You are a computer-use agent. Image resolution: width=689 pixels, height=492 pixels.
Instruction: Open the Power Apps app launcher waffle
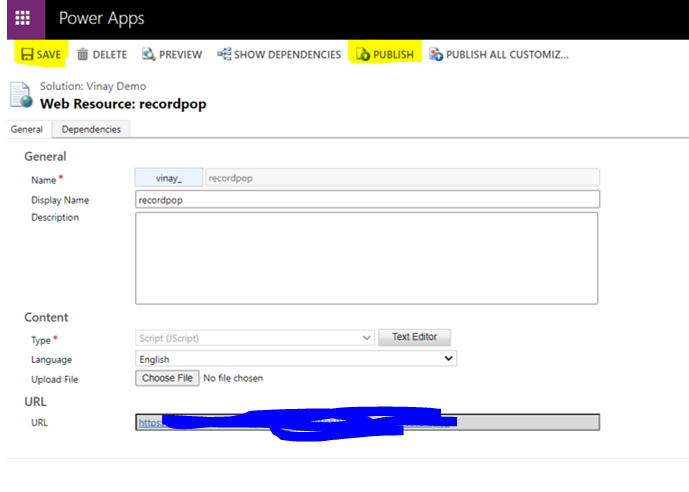(22, 18)
